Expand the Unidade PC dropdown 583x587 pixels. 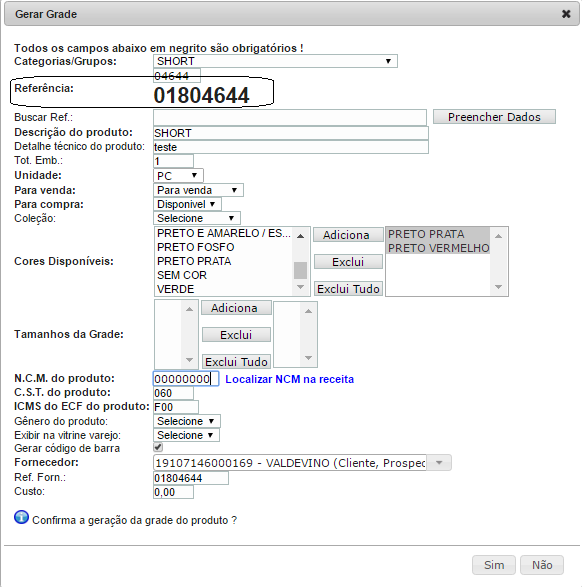(x=178, y=175)
